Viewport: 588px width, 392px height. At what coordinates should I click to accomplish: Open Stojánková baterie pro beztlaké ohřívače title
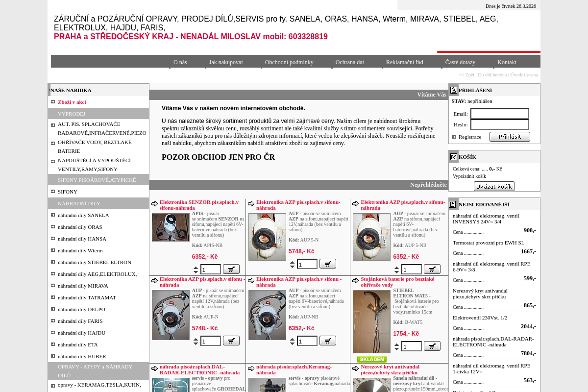(397, 282)
